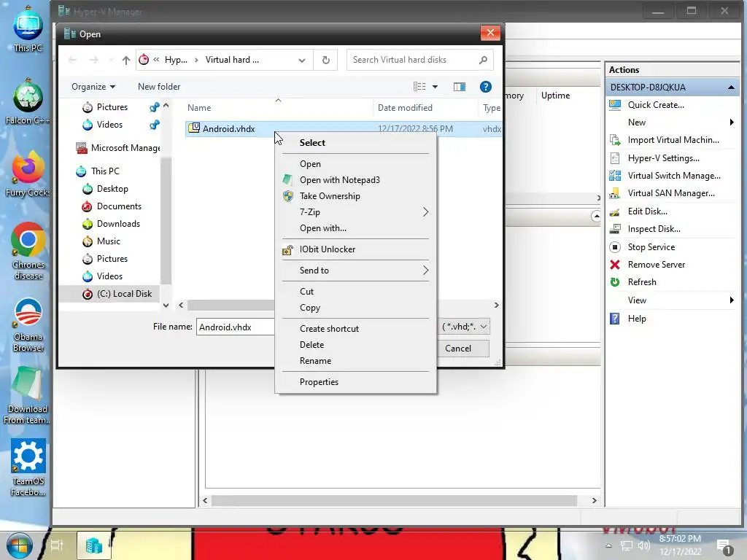This screenshot has height=560, width=747.
Task: Click the File name input field
Action: [x=236, y=327]
